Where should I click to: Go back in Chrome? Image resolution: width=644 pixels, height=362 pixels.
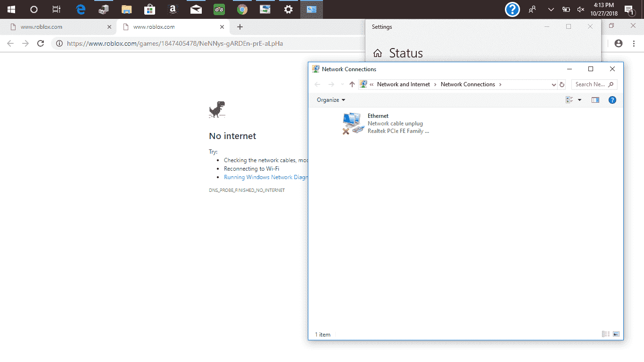pos(10,43)
